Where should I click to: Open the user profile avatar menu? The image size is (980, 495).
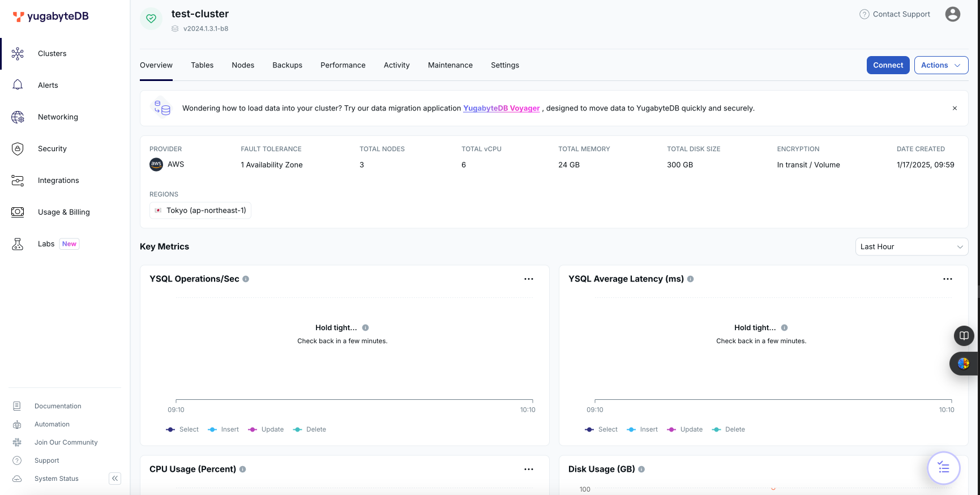953,14
